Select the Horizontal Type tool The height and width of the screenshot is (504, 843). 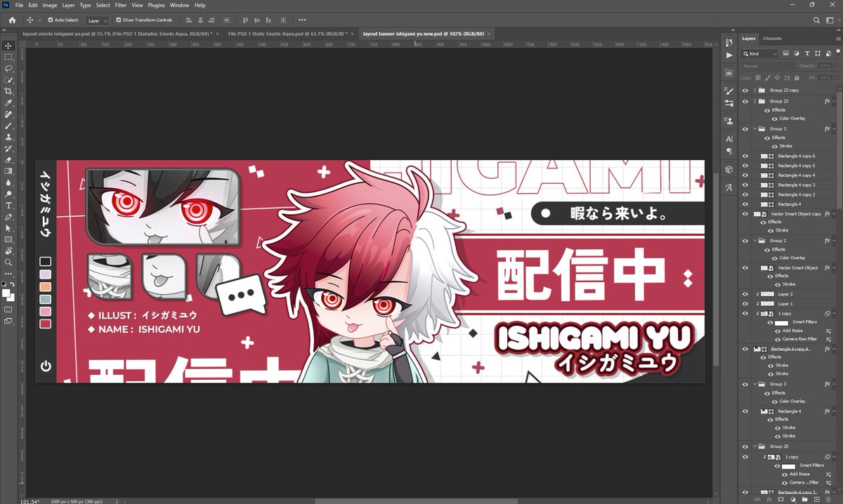pyautogui.click(x=8, y=205)
